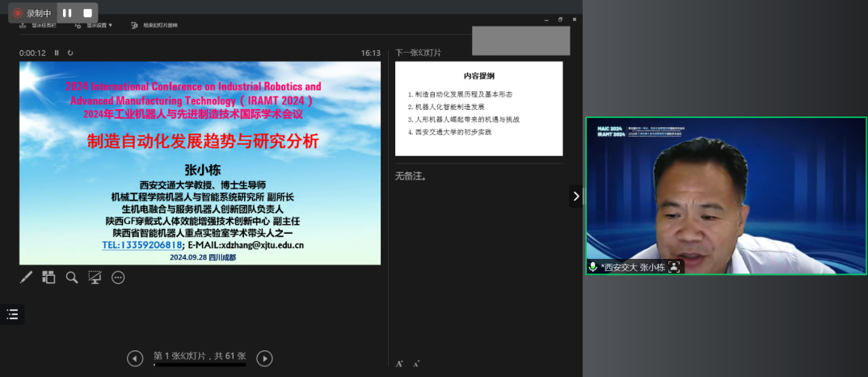Open the 显示设置 dropdown

[x=94, y=26]
